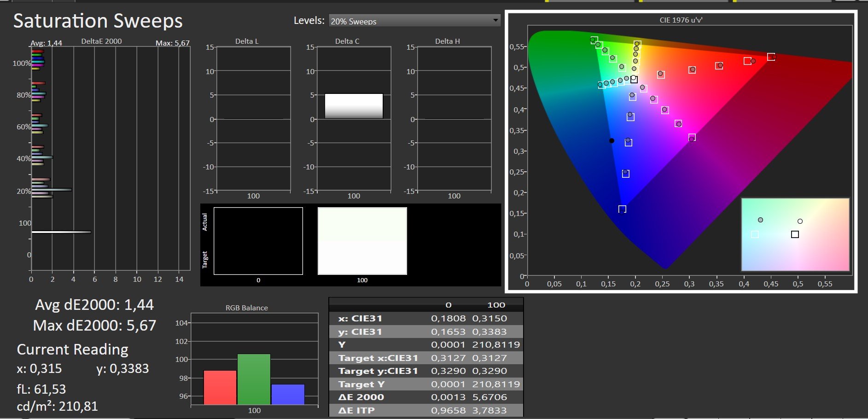This screenshot has height=419, width=868.
Task: Select the 100 column header in data table
Action: click(496, 305)
